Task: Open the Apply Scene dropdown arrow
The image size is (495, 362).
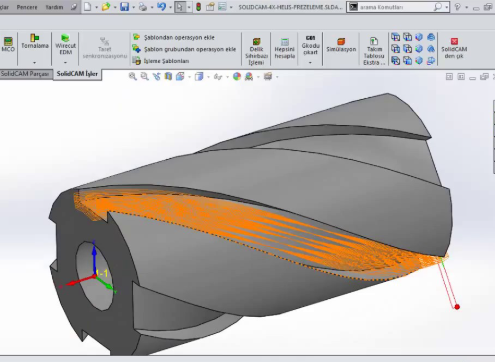Action: coord(258,77)
